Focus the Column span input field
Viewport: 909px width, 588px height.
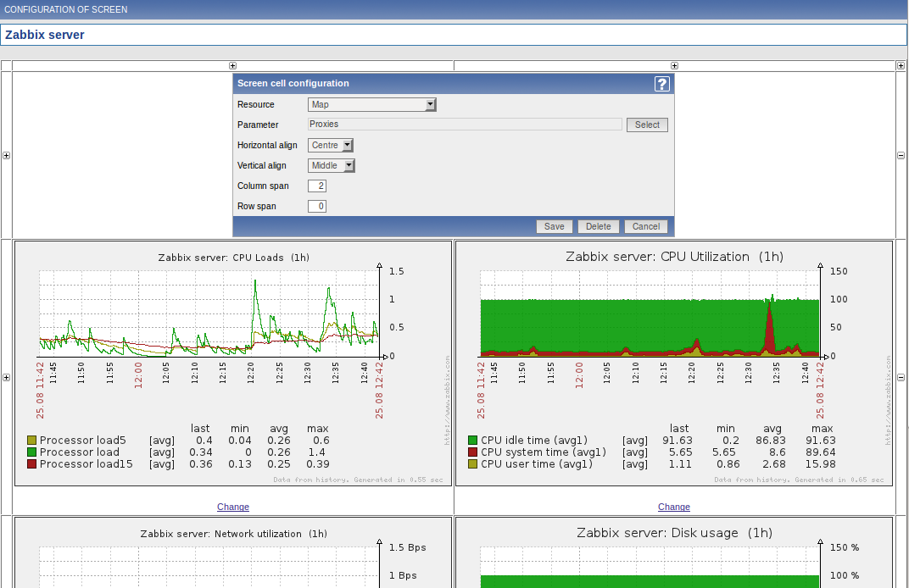click(x=317, y=186)
